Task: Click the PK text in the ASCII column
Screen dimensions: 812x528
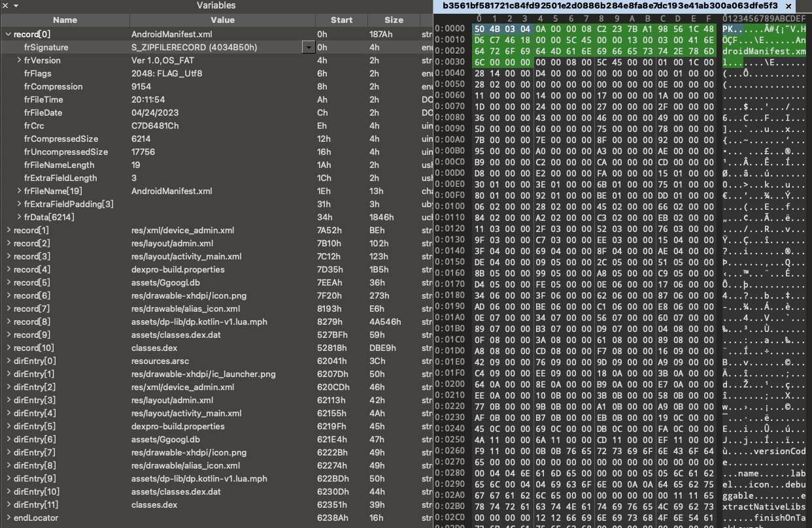Action: coord(728,29)
